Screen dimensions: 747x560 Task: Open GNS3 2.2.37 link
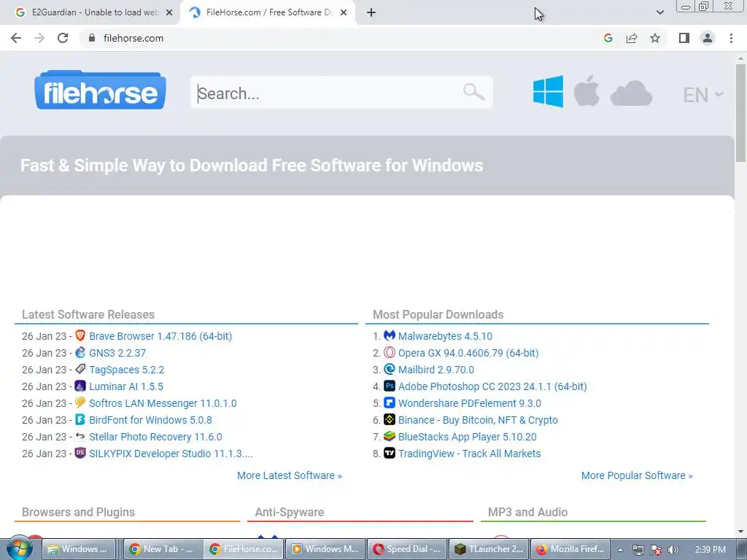click(x=117, y=353)
